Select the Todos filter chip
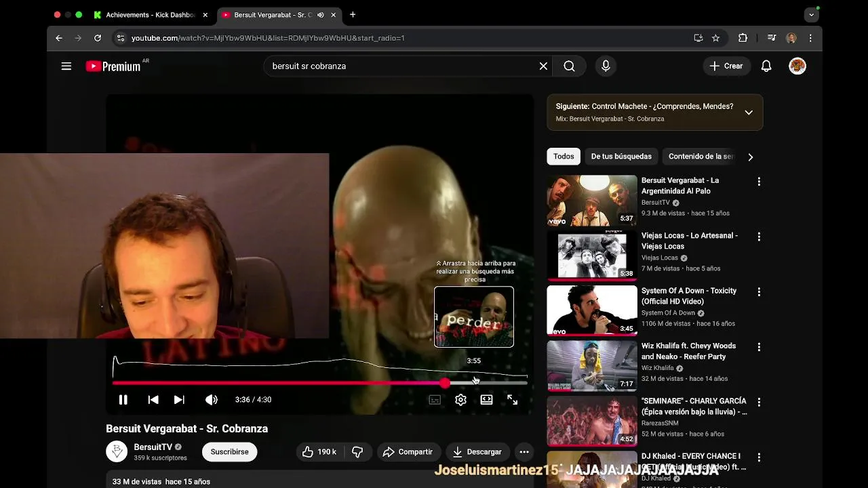The image size is (868, 488). pyautogui.click(x=564, y=157)
